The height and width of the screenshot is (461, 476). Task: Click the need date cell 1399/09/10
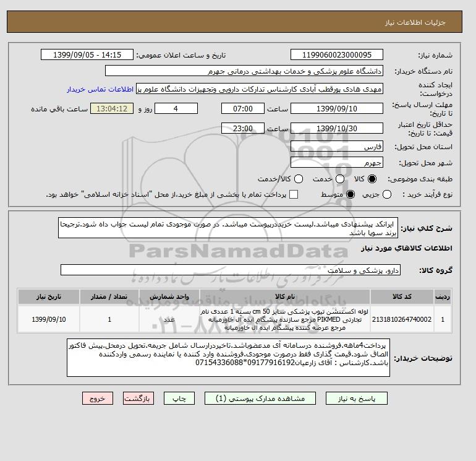49,319
